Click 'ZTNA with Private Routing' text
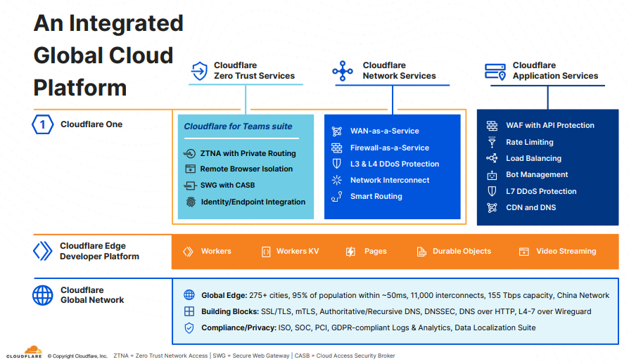629x364 pixels. [248, 153]
